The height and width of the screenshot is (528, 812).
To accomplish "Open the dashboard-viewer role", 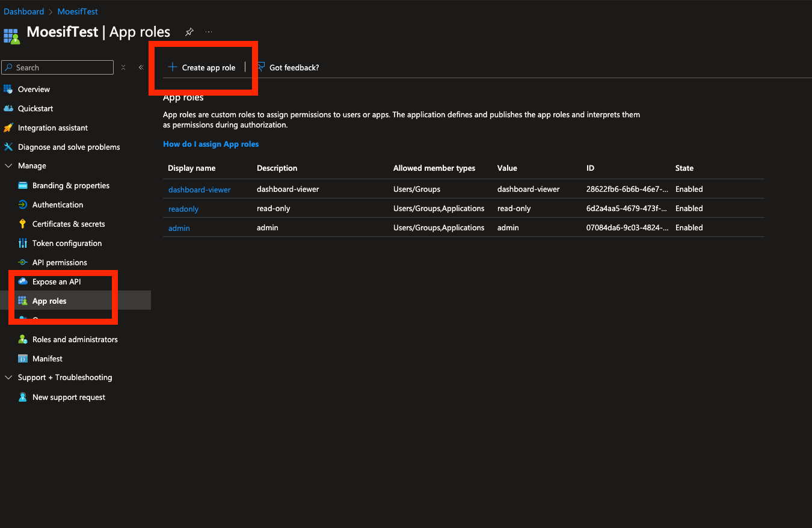I will pos(199,189).
